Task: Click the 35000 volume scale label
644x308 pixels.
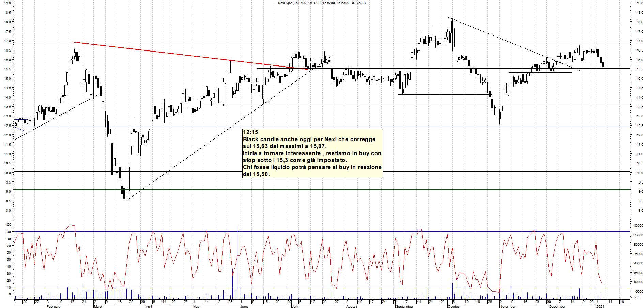Action: point(638,235)
